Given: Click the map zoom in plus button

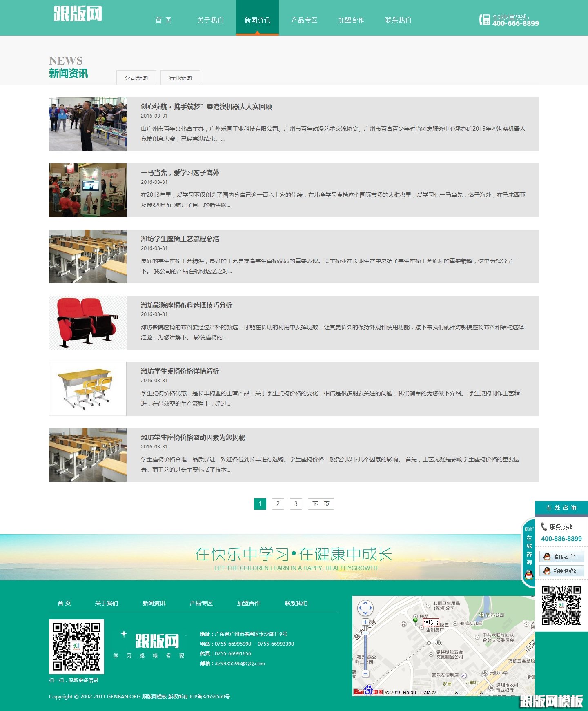Looking at the screenshot, I should tap(365, 622).
